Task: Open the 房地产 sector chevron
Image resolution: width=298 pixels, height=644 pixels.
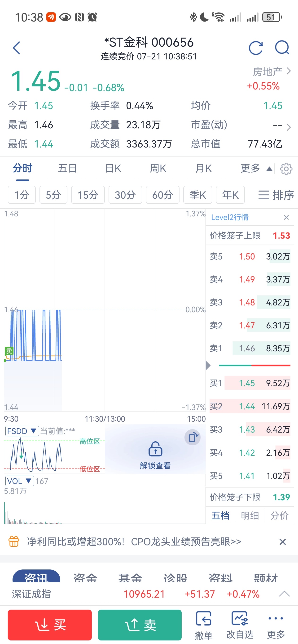Action: click(x=289, y=71)
